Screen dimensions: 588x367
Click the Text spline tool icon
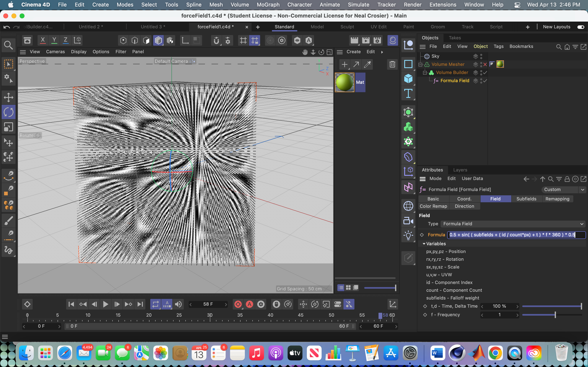pyautogui.click(x=408, y=93)
